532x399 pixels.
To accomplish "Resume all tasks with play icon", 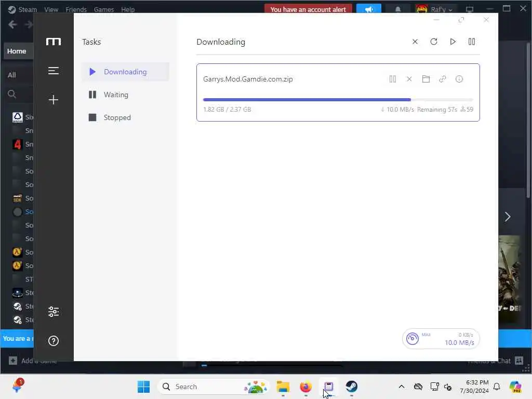I will tap(453, 42).
